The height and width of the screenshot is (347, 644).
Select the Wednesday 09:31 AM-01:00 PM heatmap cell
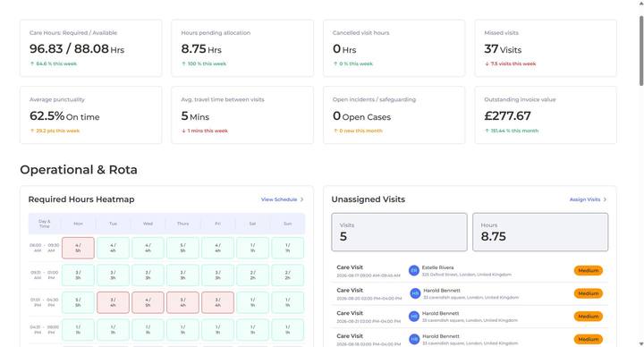click(x=148, y=275)
